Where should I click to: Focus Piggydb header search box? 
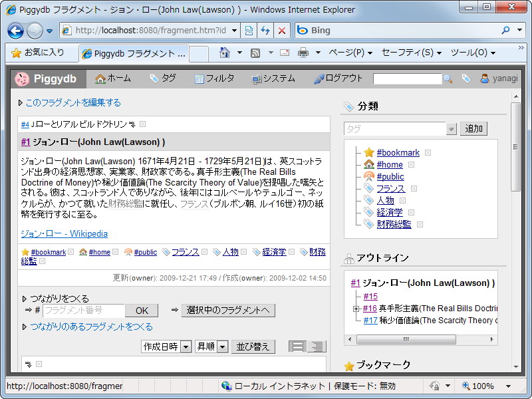click(x=407, y=78)
